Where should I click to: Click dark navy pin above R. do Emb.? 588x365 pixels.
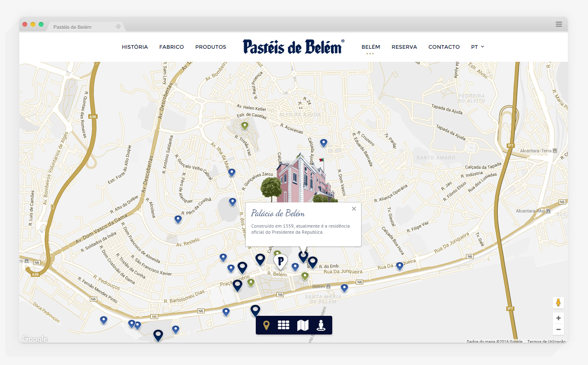pos(313,262)
